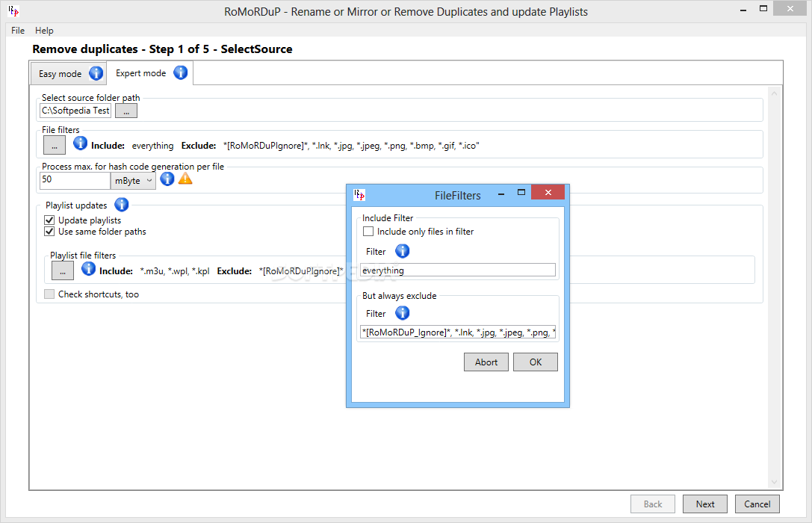
Task: Click info icon beside the mByte dropdown
Action: click(167, 179)
